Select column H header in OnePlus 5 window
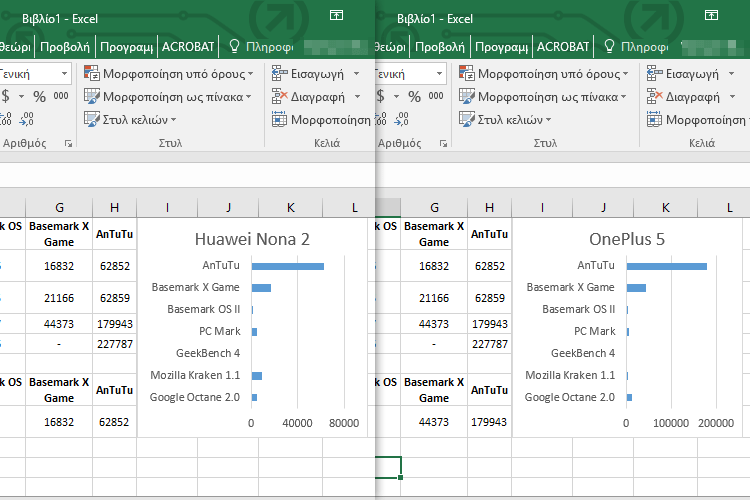Screen dimensions: 750x500 (489, 207)
